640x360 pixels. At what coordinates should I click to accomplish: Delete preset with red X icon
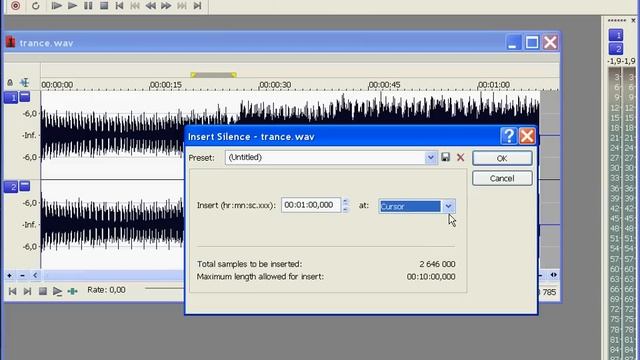coord(460,157)
